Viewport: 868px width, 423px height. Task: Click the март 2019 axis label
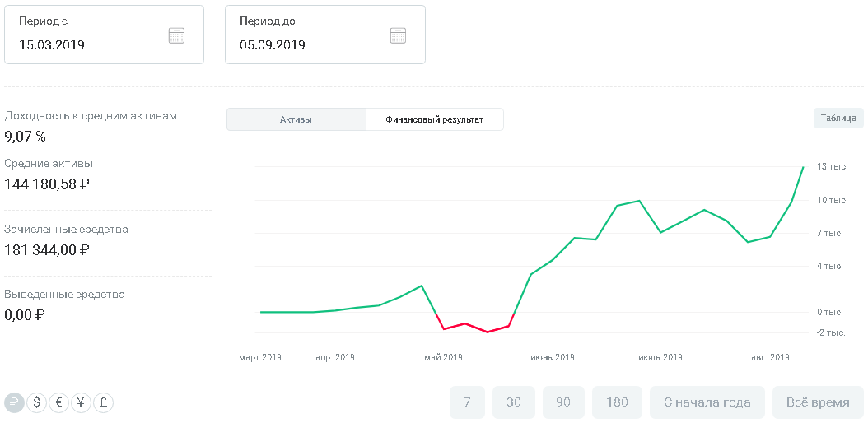pyautogui.click(x=260, y=357)
